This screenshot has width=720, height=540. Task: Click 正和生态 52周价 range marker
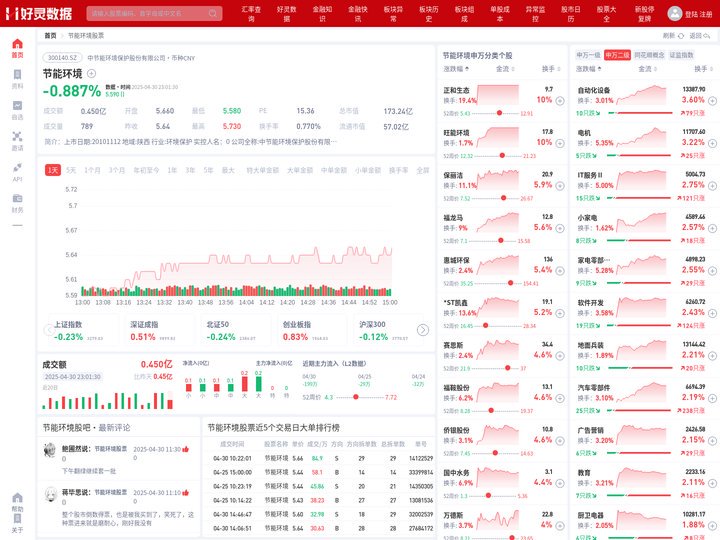pyautogui.click(x=499, y=113)
